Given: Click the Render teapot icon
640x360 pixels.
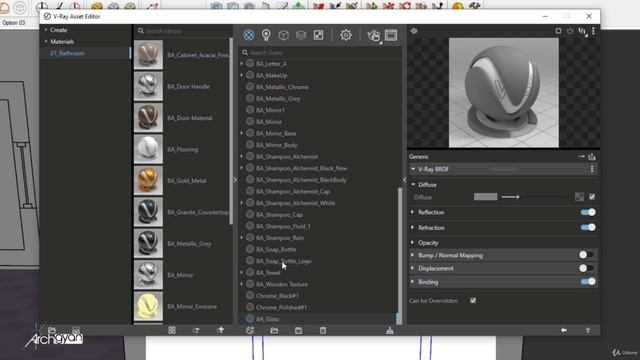Looking at the screenshot, I should click(x=373, y=36).
